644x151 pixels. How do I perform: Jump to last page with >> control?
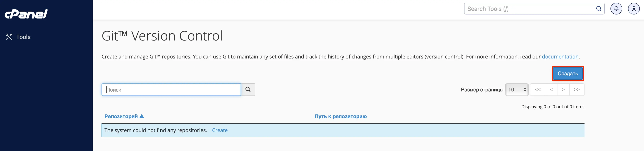click(577, 89)
